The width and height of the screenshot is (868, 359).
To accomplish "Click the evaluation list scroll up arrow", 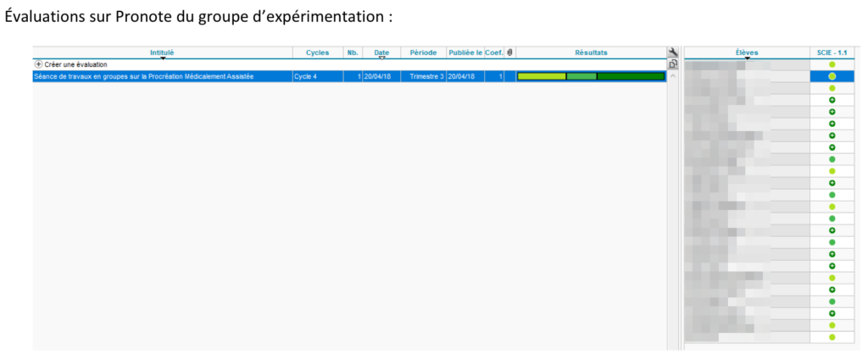I will click(673, 76).
